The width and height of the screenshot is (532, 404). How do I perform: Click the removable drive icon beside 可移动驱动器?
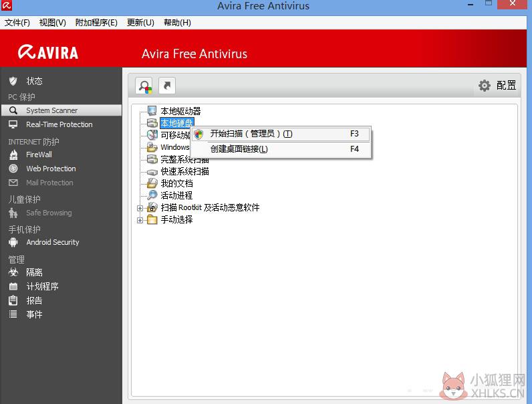[152, 135]
